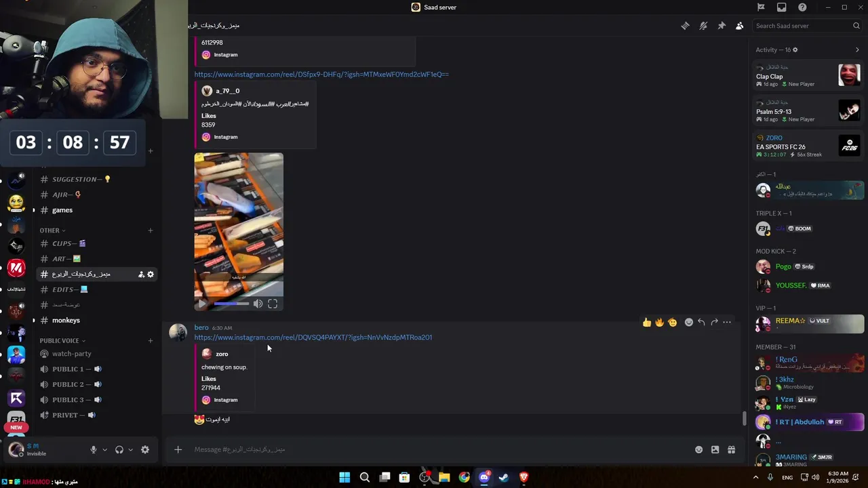
Task: Toggle the microphone mute button
Action: (x=94, y=449)
